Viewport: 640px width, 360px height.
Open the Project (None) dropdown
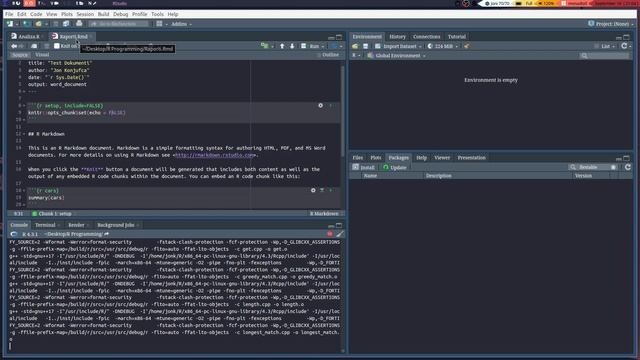(611, 24)
